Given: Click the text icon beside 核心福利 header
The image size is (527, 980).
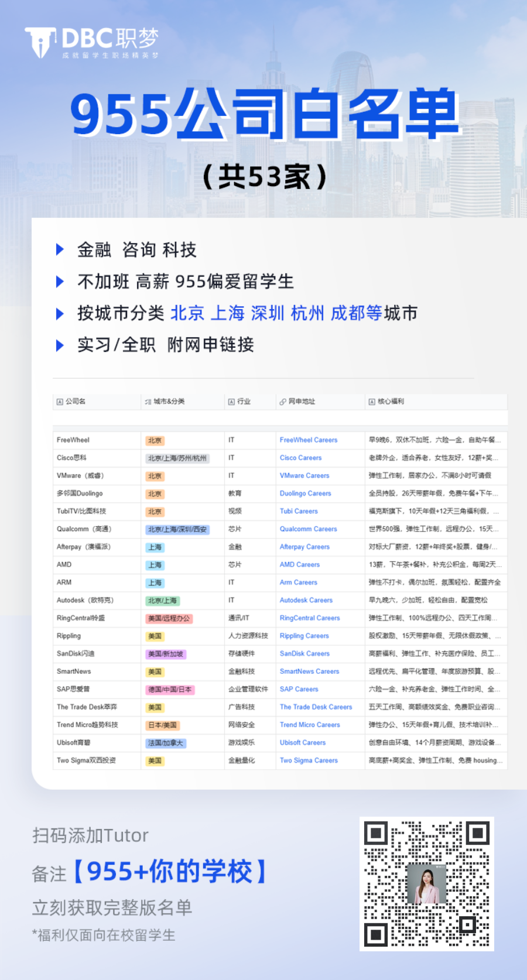Looking at the screenshot, I should (372, 402).
